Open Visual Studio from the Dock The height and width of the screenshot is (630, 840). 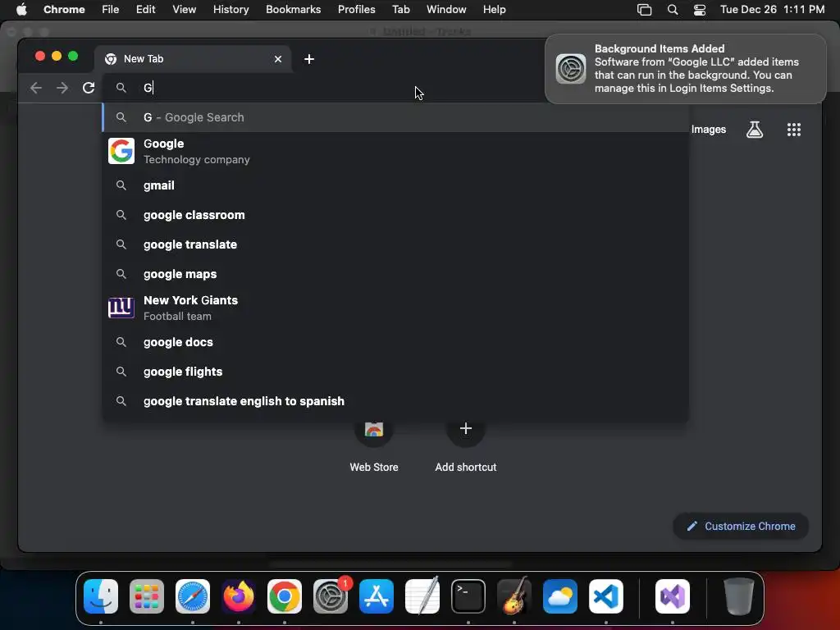click(x=673, y=596)
